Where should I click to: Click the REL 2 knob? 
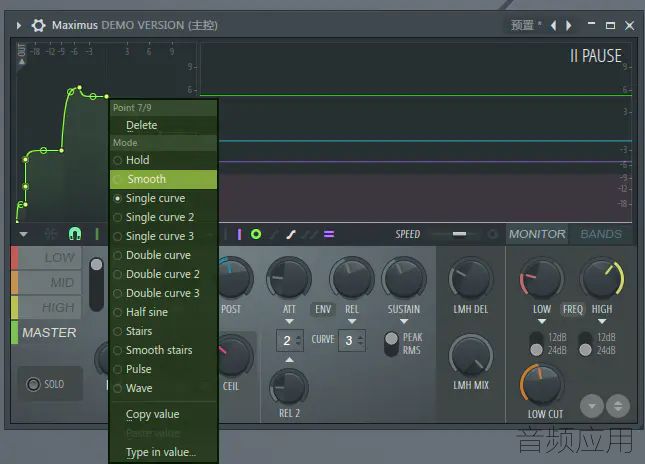point(289,387)
